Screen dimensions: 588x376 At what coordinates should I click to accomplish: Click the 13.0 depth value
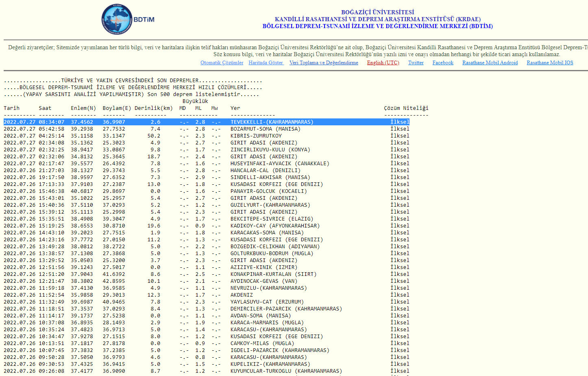tap(154, 184)
